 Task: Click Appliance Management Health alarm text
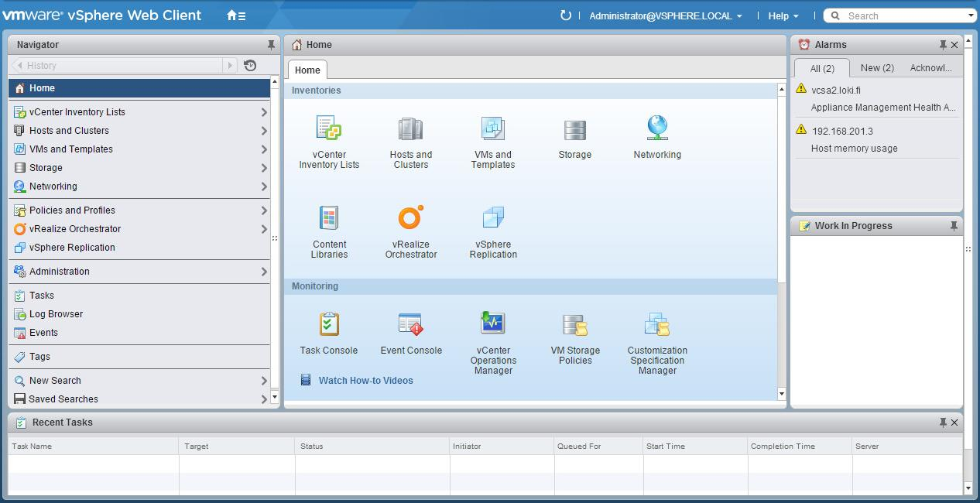tap(883, 108)
